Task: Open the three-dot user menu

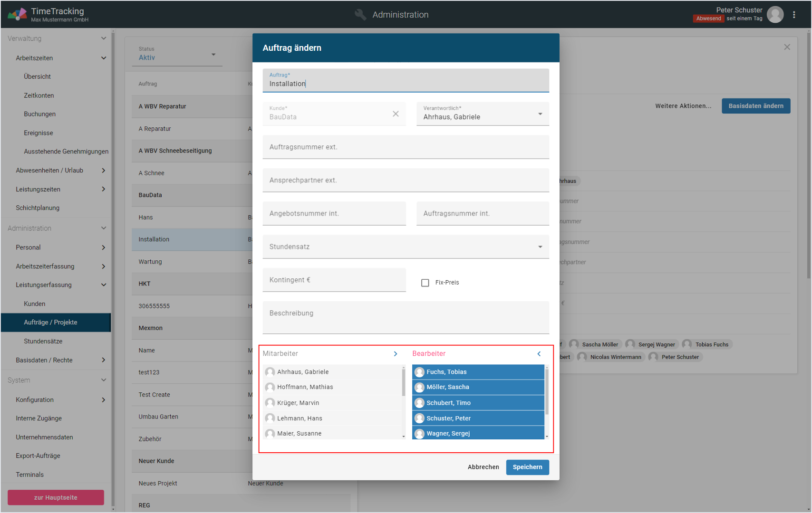Action: (x=794, y=15)
